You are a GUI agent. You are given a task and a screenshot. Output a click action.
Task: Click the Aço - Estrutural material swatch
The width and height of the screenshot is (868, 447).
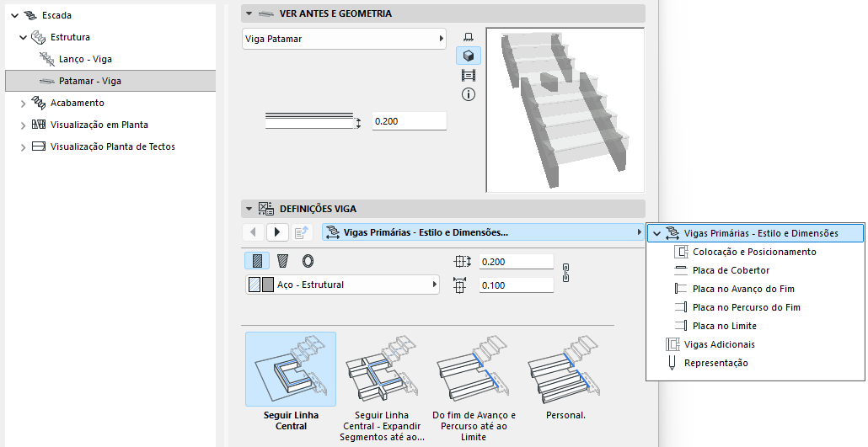pyautogui.click(x=260, y=285)
